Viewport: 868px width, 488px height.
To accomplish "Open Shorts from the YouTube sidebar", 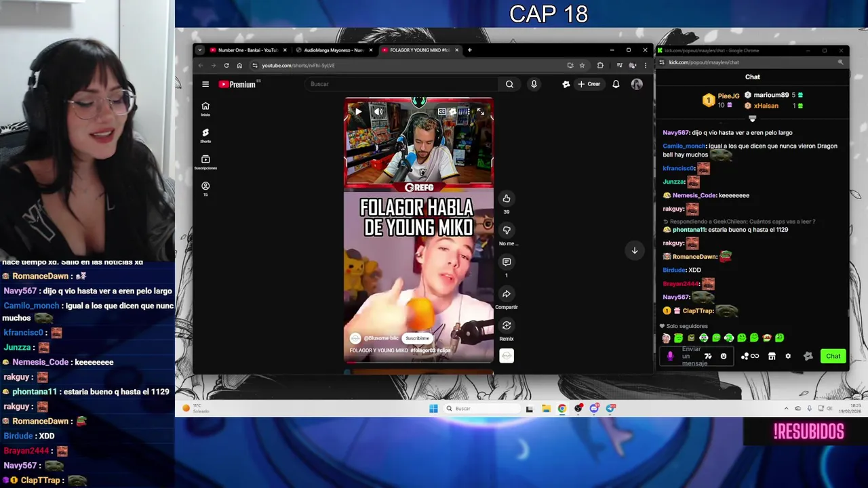I will (205, 136).
